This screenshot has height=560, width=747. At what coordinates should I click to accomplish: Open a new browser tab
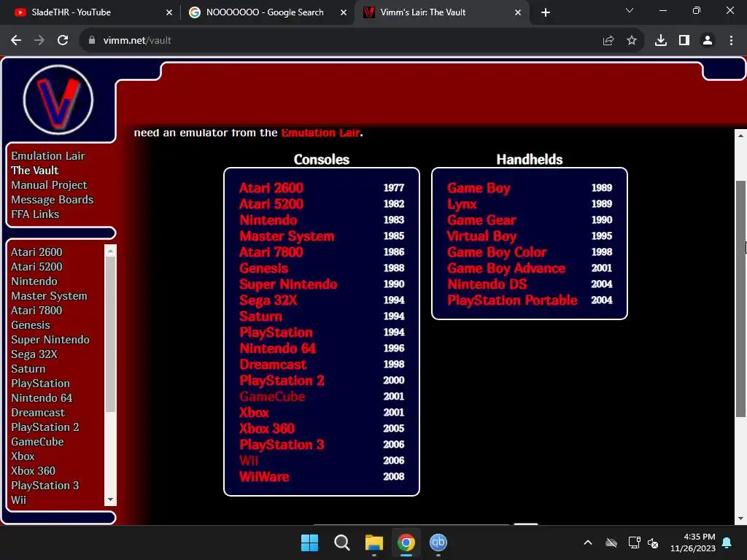click(546, 12)
